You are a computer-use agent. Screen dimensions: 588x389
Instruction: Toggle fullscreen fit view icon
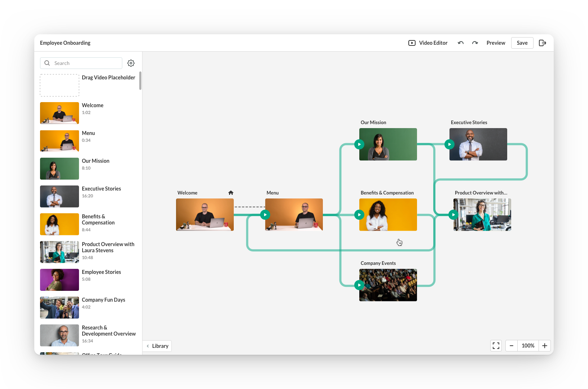(496, 346)
